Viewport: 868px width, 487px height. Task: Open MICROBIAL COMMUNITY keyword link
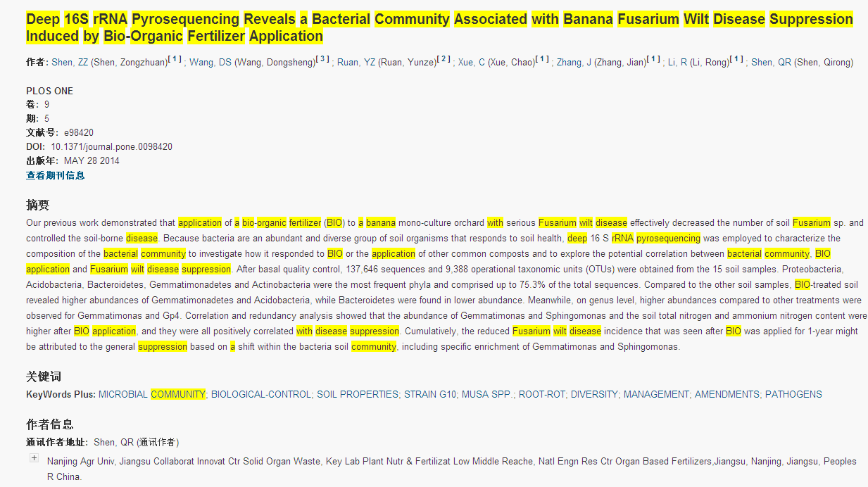pos(151,394)
